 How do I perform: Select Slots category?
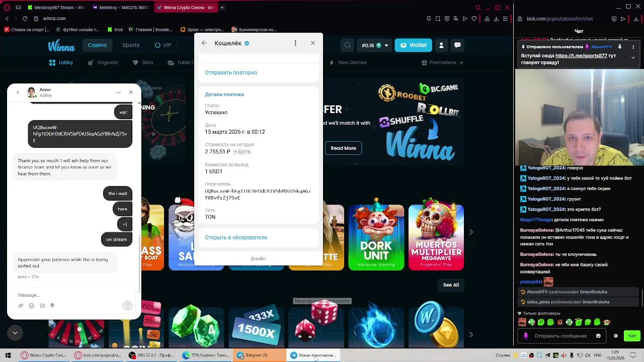point(143,62)
